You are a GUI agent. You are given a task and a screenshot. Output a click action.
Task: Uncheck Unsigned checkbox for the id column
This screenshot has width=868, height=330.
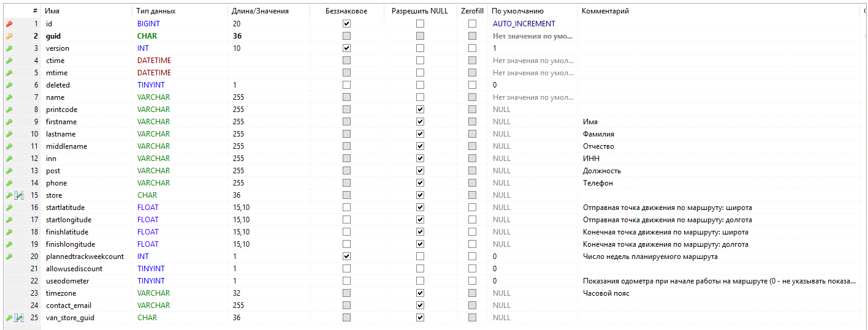346,24
